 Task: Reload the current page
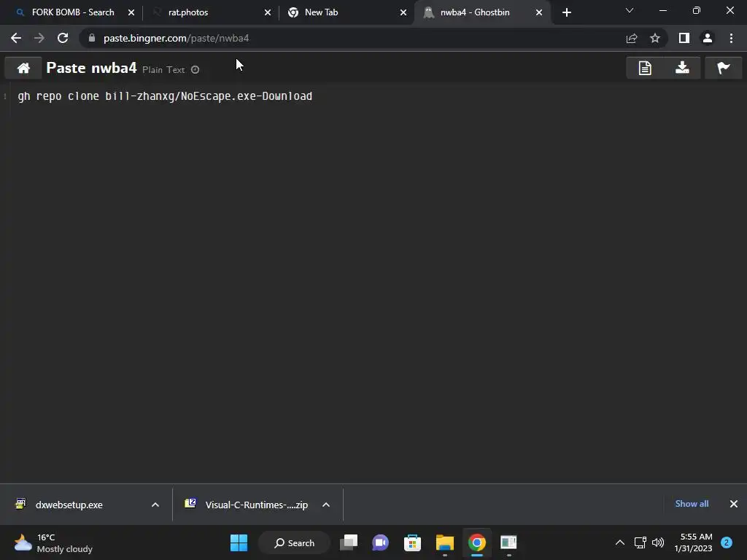click(x=63, y=38)
